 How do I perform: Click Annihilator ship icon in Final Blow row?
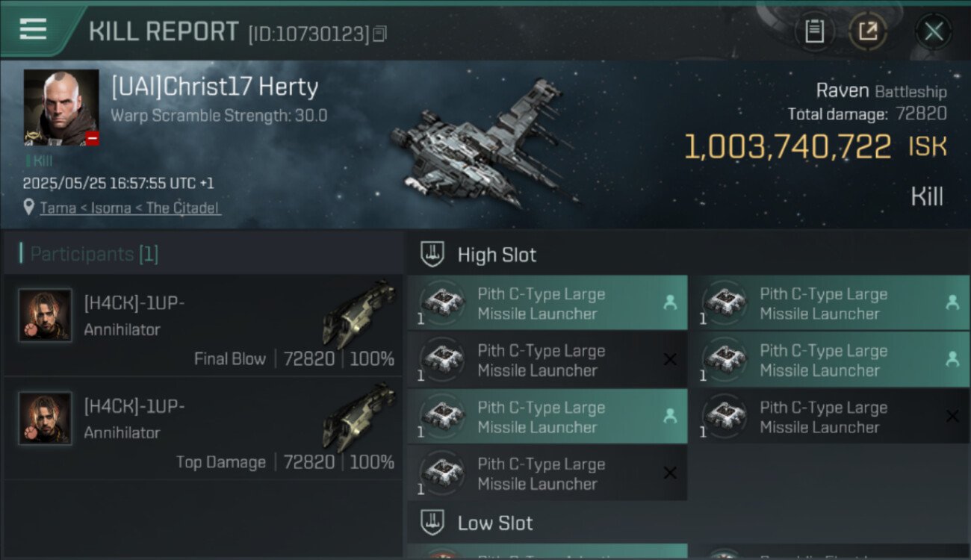(359, 312)
